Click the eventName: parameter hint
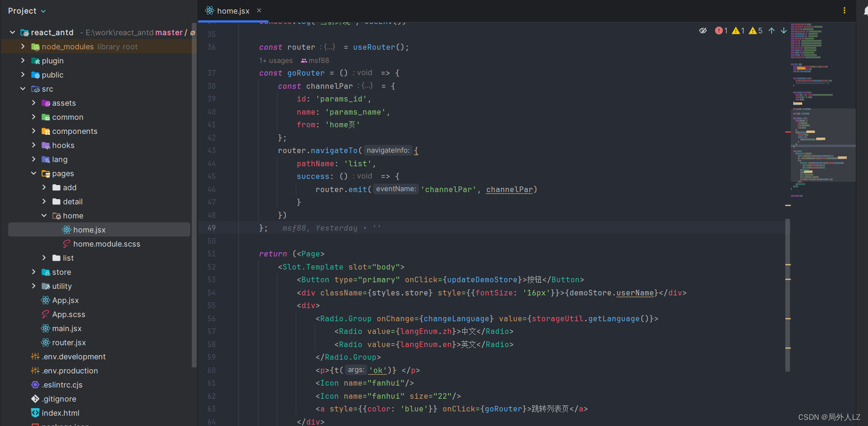This screenshot has height=426, width=868. pos(396,189)
